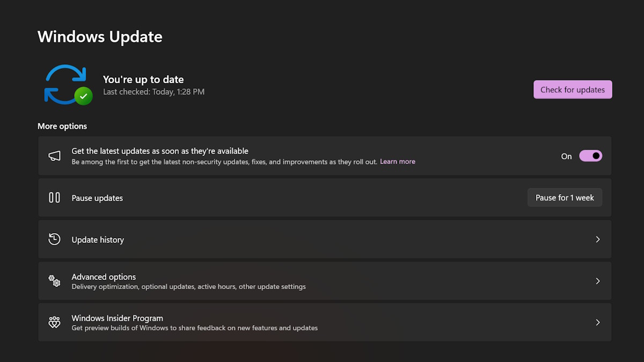
Task: Click the Get preview builds of Windows description
Action: (x=195, y=328)
